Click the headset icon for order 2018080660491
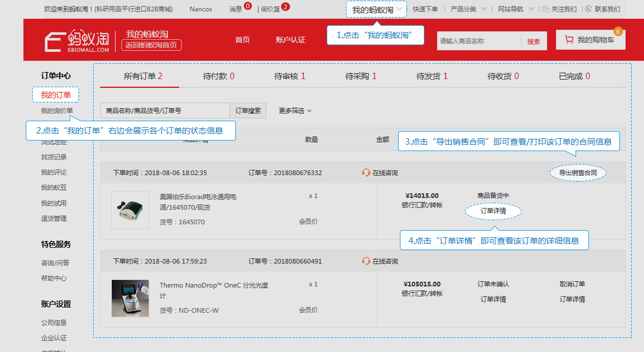This screenshot has width=644, height=352. tap(366, 261)
